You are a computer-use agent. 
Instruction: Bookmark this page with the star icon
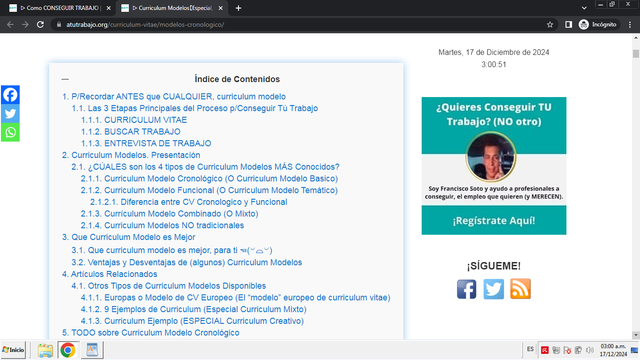(x=550, y=24)
